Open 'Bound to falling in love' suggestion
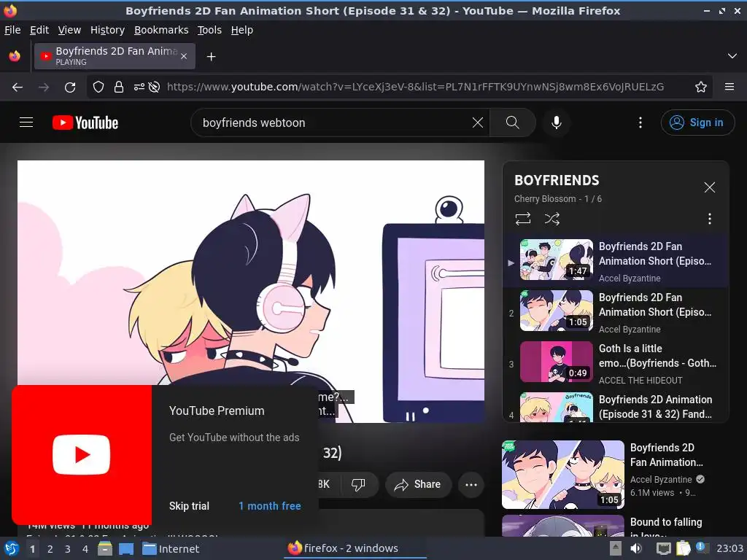Image resolution: width=747 pixels, height=560 pixels. [x=666, y=528]
